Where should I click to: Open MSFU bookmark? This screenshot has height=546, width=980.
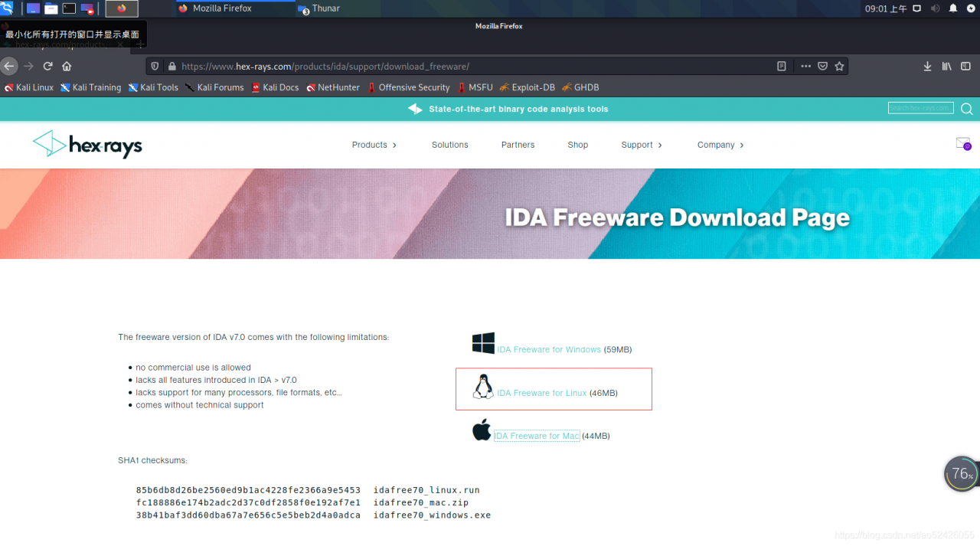pos(475,87)
